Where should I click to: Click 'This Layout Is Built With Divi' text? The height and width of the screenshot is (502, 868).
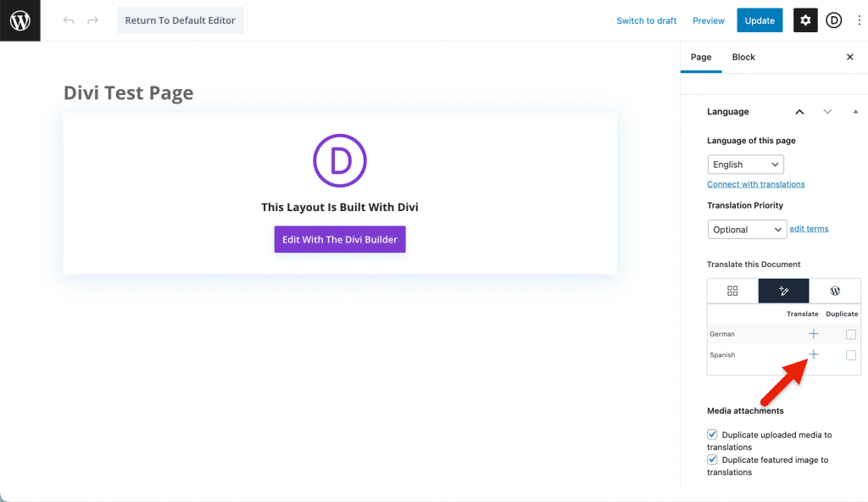(x=340, y=207)
